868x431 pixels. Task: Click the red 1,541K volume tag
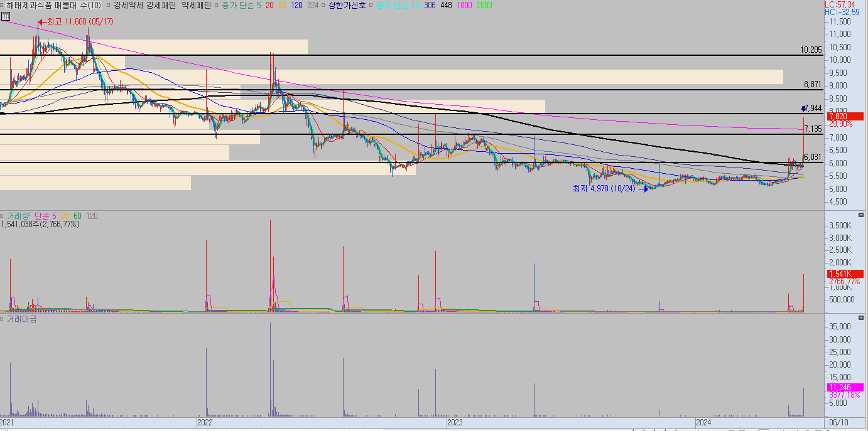(845, 274)
